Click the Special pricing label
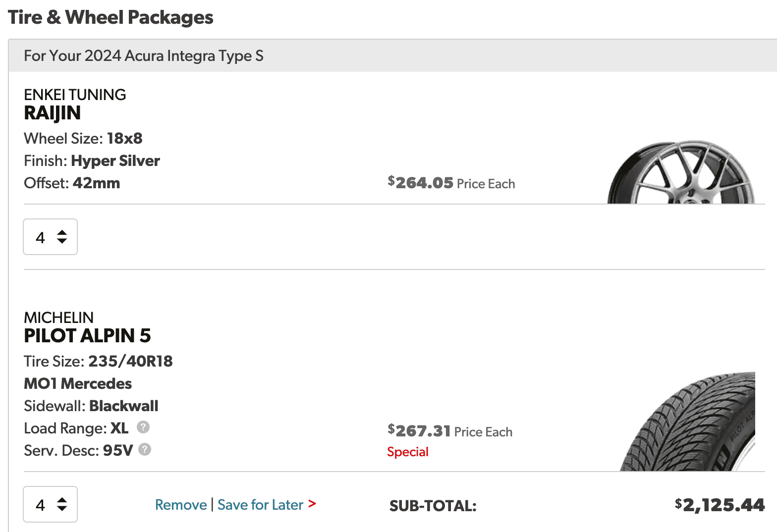 tap(407, 451)
